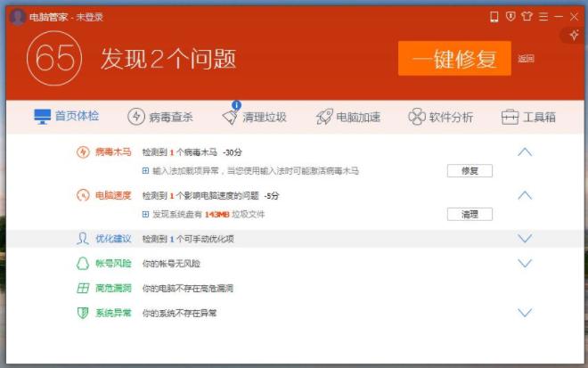Go to 电脑加速 tab
The image size is (588, 368).
pos(348,117)
